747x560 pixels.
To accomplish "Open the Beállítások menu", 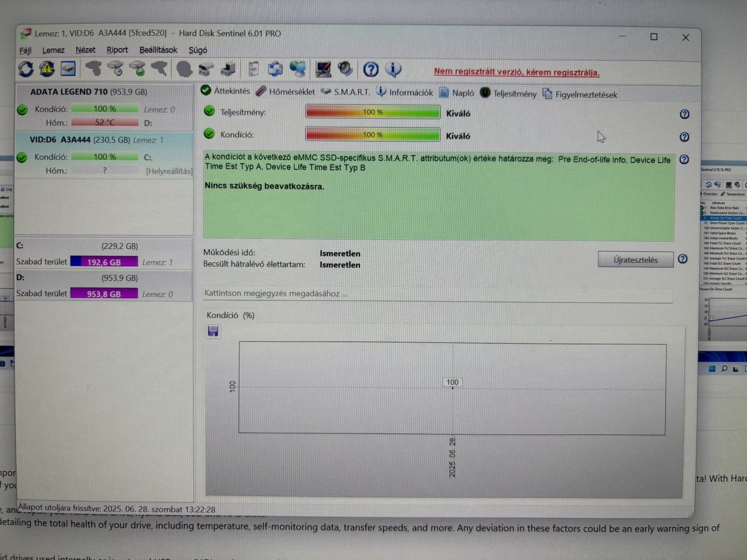I will coord(158,50).
